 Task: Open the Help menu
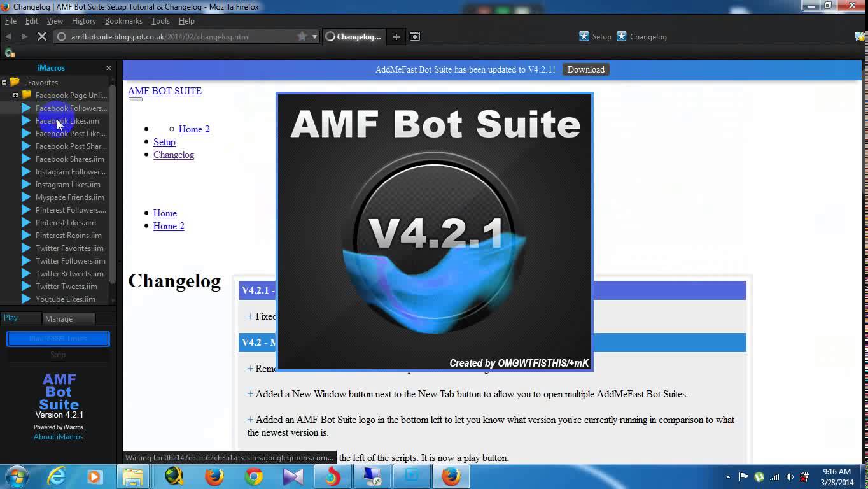click(x=186, y=21)
